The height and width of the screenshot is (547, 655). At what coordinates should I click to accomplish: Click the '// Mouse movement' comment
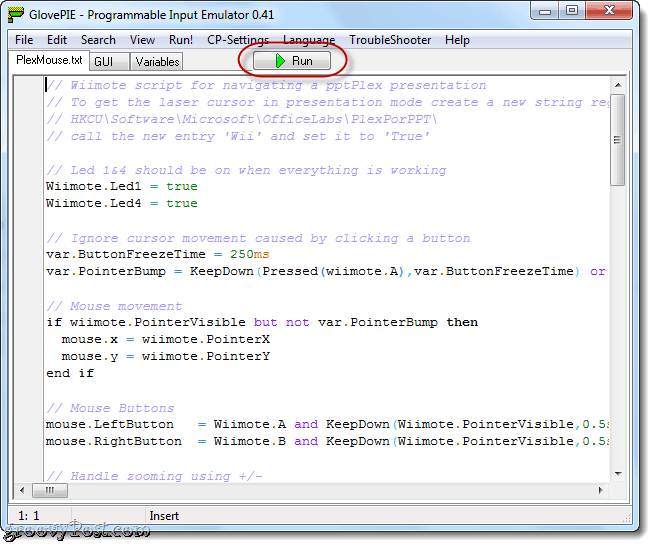114,306
